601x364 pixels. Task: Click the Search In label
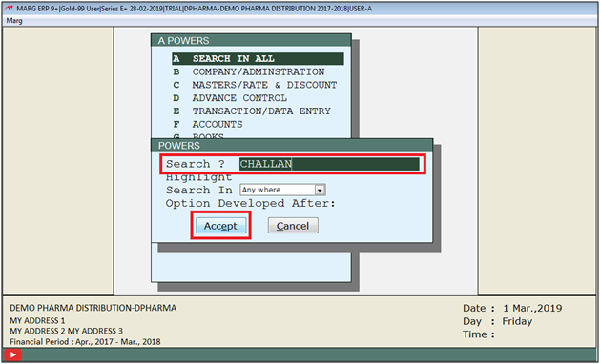pos(199,190)
